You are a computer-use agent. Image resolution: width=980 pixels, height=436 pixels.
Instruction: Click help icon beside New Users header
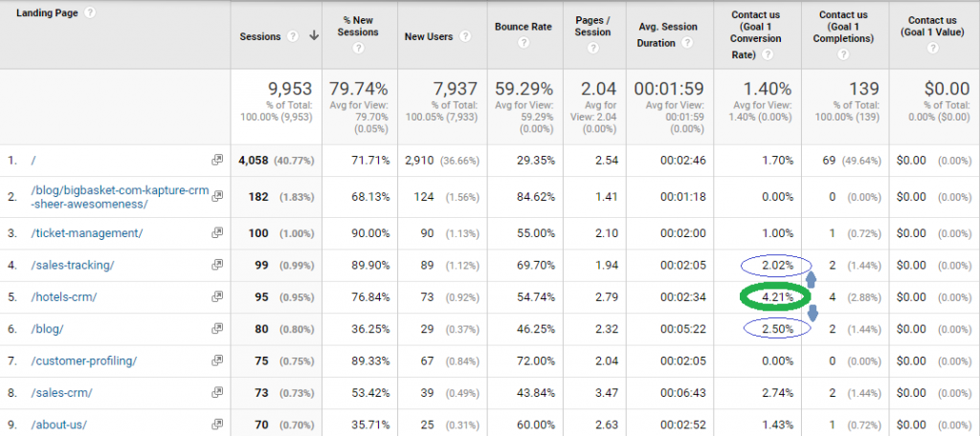pyautogui.click(x=464, y=36)
